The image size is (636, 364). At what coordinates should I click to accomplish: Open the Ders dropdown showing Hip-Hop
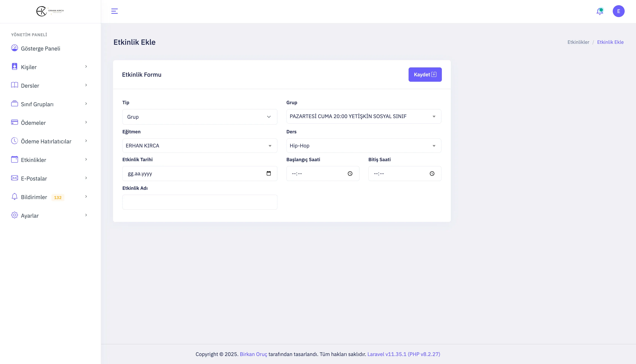coord(363,146)
